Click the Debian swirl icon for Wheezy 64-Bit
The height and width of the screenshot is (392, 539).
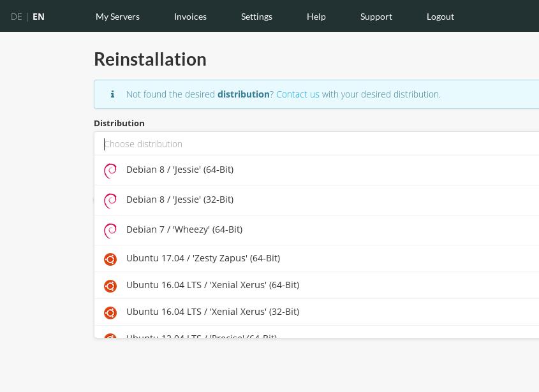pyautogui.click(x=110, y=231)
